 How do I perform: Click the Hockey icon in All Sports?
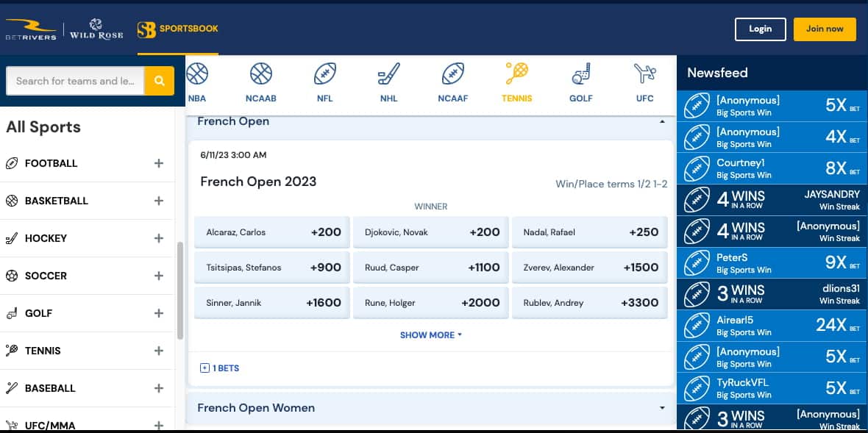(x=12, y=238)
